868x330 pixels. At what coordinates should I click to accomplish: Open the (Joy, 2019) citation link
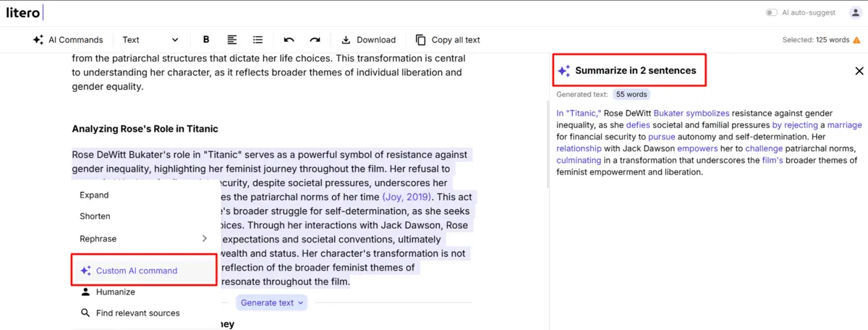407,197
